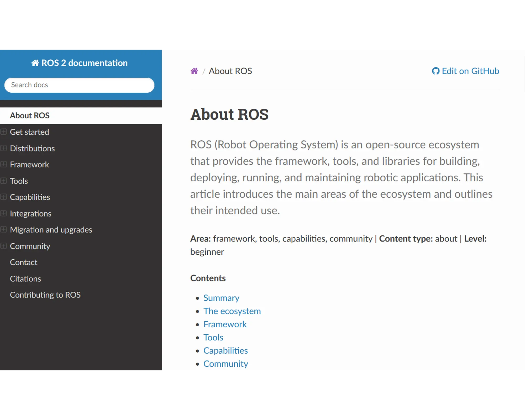Open ROS 2 documentation home link
Screen dimensions: 525x420
coord(79,63)
